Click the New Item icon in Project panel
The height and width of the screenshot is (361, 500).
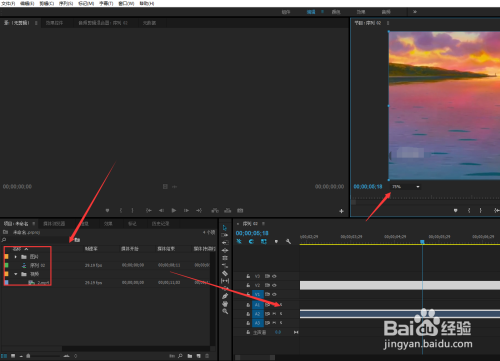199,356
